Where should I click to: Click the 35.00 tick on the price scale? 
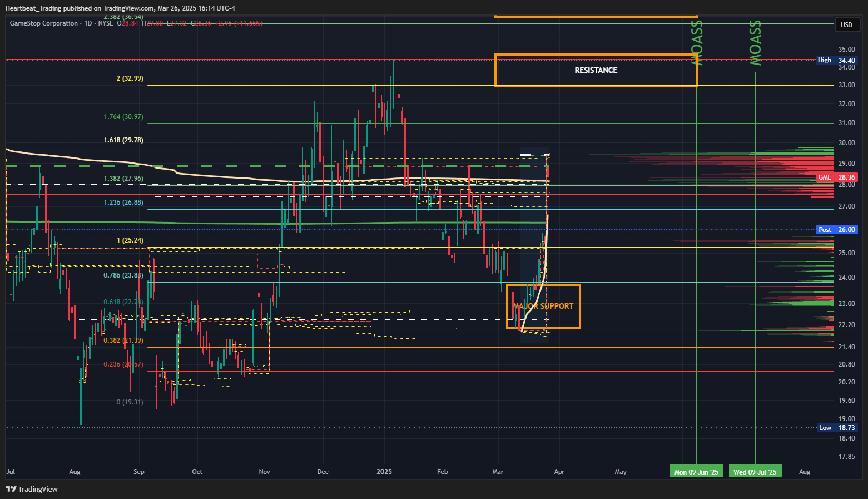tap(847, 49)
